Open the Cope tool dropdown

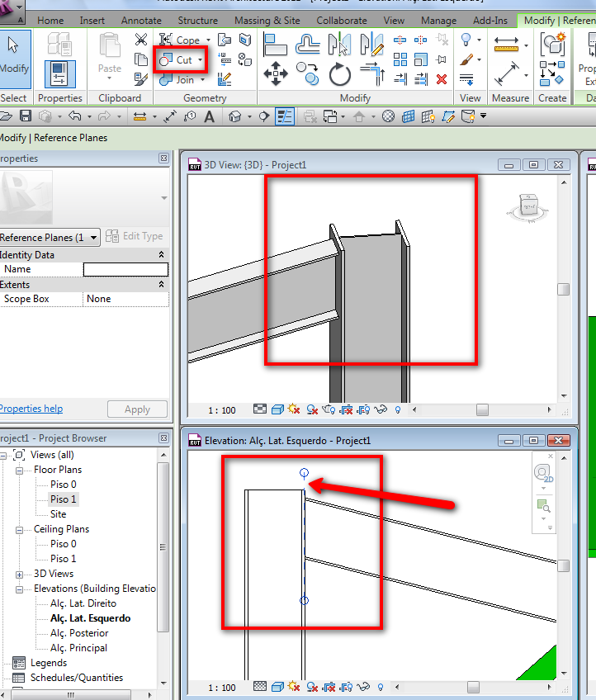[208, 40]
